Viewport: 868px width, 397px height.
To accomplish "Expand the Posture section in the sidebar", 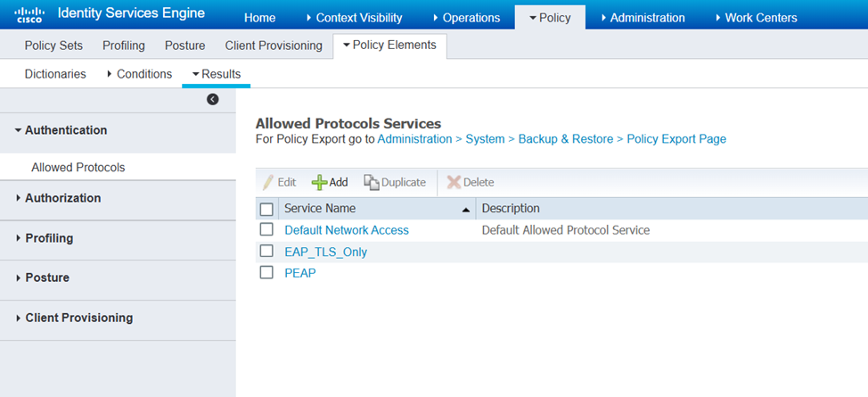I will coord(43,277).
